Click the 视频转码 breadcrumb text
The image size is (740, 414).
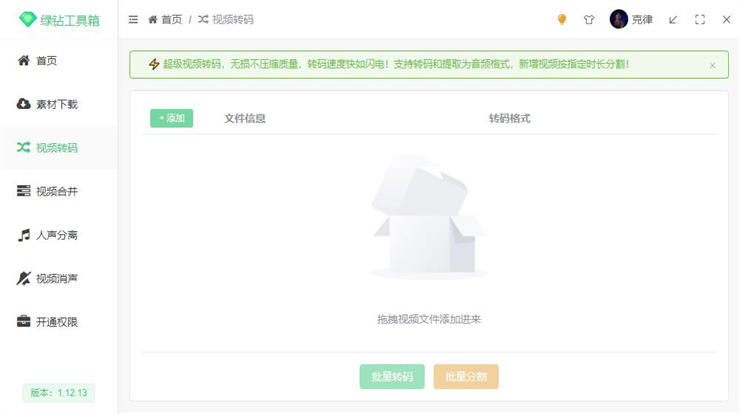coord(233,19)
